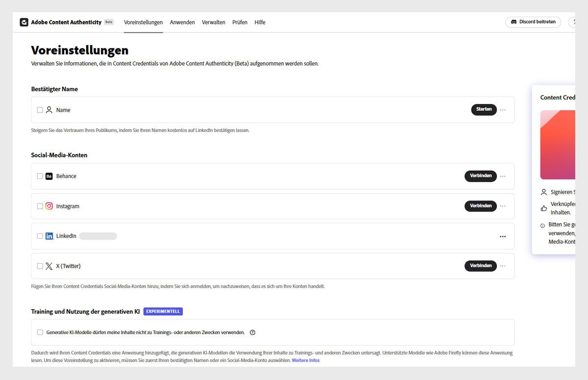Image resolution: width=588 pixels, height=380 pixels.
Task: Open the more options dots for Name row
Action: (x=503, y=110)
